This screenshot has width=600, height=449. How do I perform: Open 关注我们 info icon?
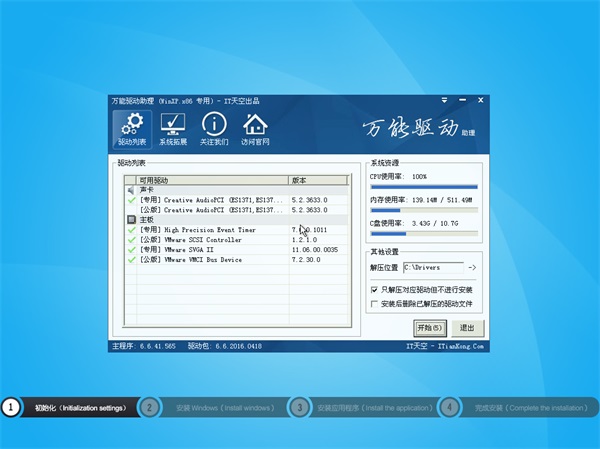tap(214, 125)
